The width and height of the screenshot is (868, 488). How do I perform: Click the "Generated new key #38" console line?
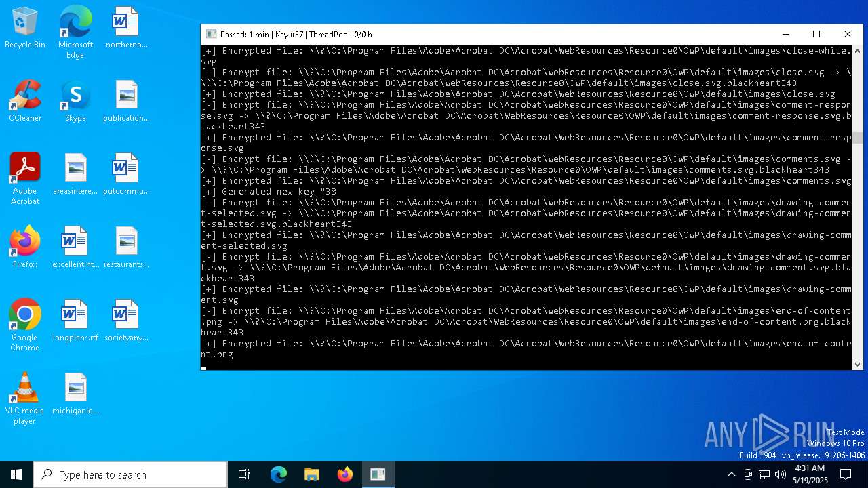(269, 192)
